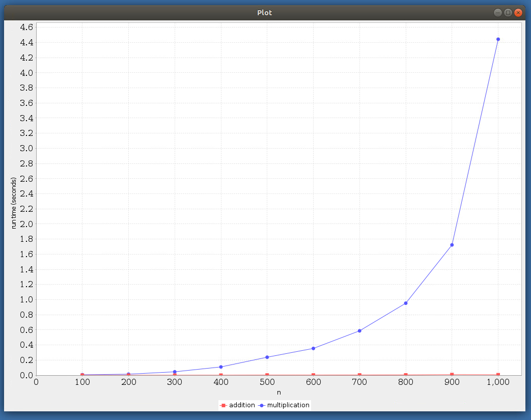The height and width of the screenshot is (420, 531).
Task: Select the red addition marker at n=900
Action: [452, 375]
